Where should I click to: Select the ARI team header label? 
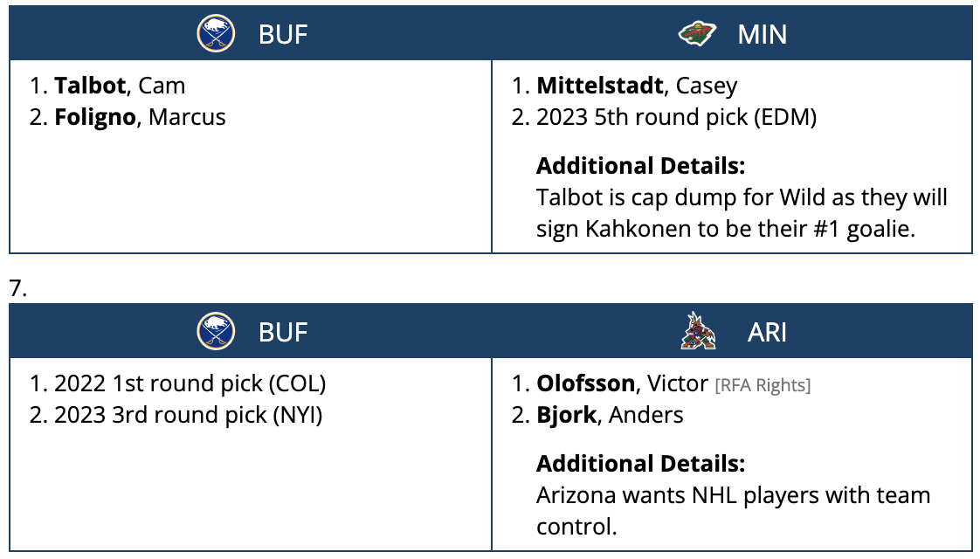click(767, 332)
